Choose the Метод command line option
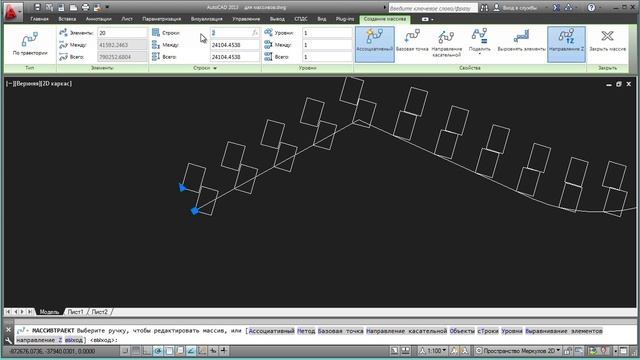Screen dimensions: 640x360 pos(306,331)
